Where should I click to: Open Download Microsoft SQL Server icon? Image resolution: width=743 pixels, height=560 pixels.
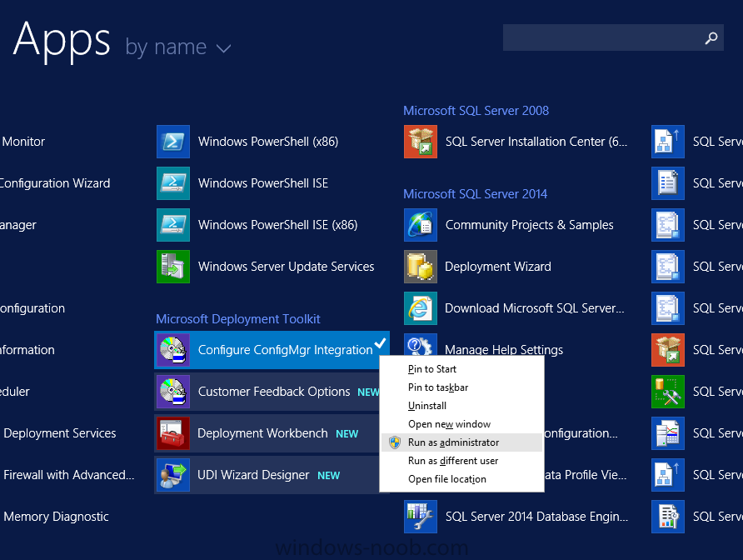(421, 308)
